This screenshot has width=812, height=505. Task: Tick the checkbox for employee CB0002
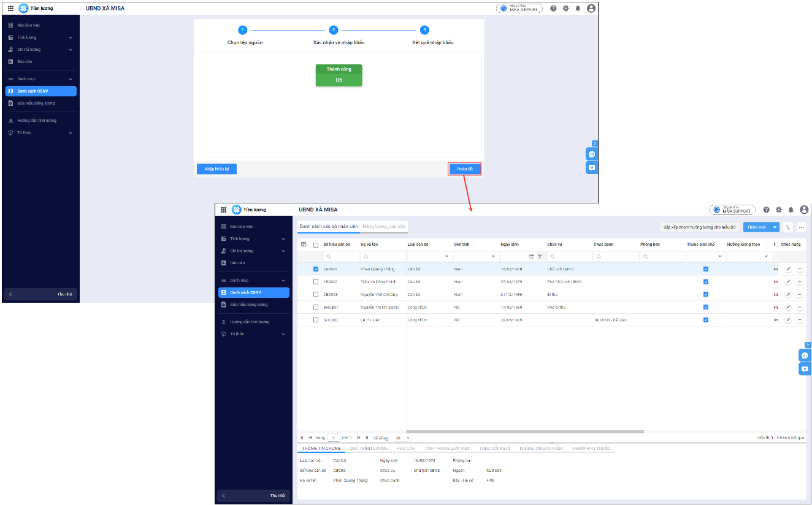(316, 282)
